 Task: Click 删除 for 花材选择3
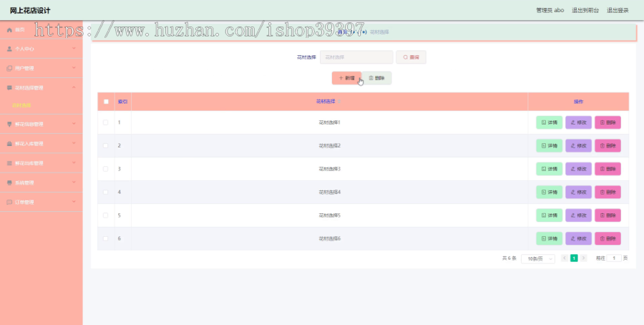(608, 169)
